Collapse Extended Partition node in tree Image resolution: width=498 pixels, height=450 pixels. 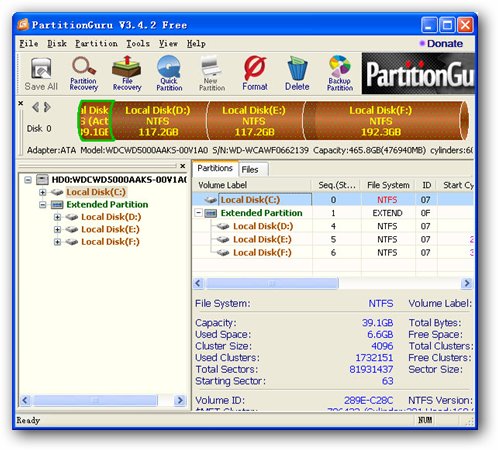click(x=42, y=205)
